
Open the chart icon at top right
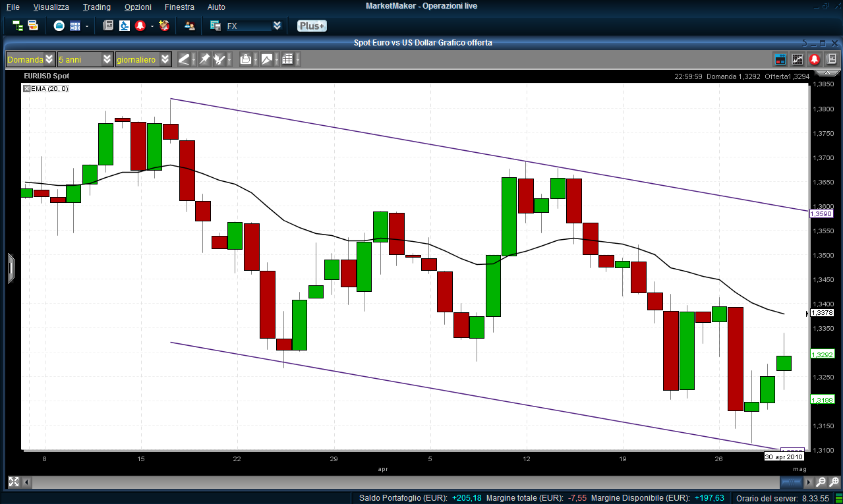(798, 59)
